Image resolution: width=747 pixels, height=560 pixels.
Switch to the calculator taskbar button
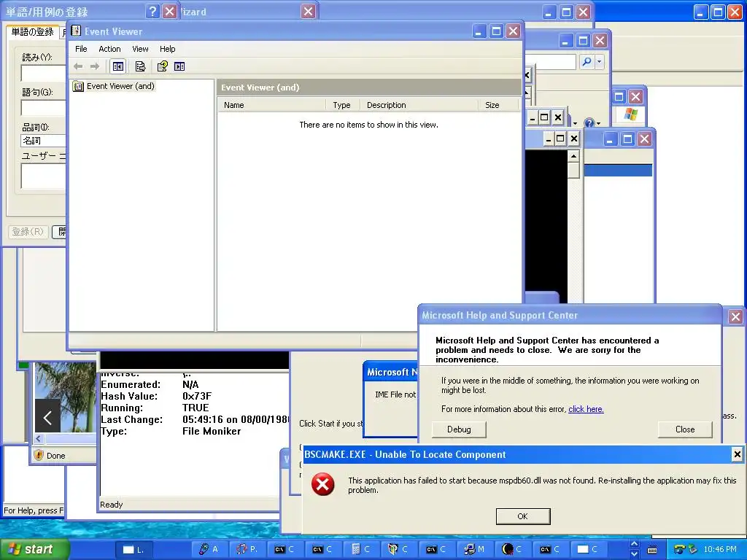coord(361,549)
